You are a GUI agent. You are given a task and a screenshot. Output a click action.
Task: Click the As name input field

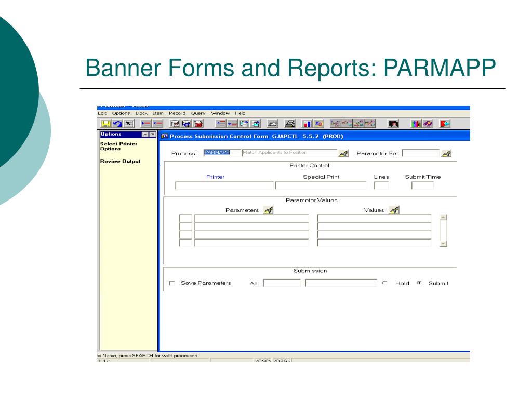pos(282,283)
